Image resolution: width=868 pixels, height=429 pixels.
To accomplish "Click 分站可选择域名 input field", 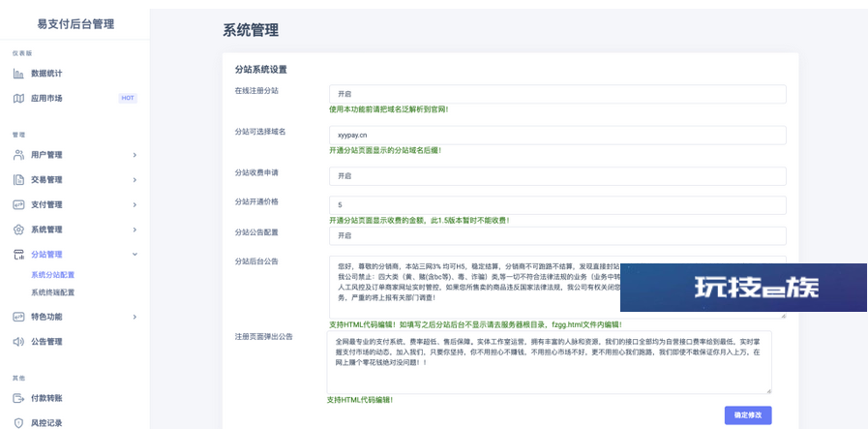I will (557, 136).
